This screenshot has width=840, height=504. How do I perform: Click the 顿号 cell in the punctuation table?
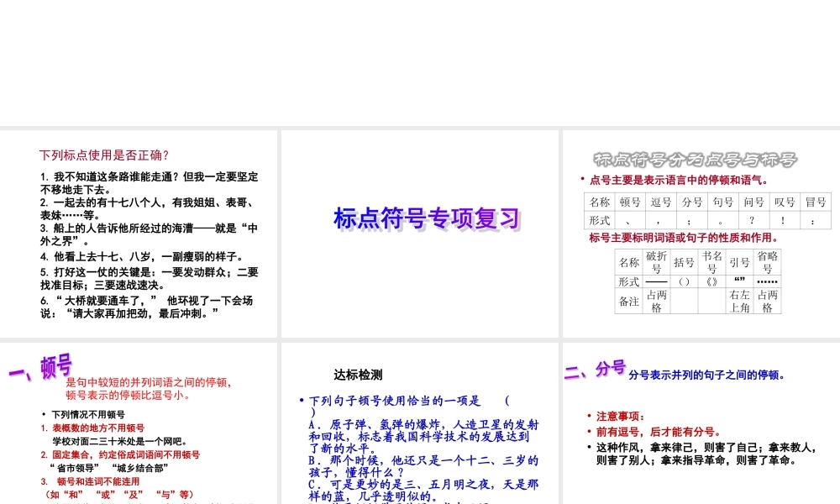pos(629,202)
